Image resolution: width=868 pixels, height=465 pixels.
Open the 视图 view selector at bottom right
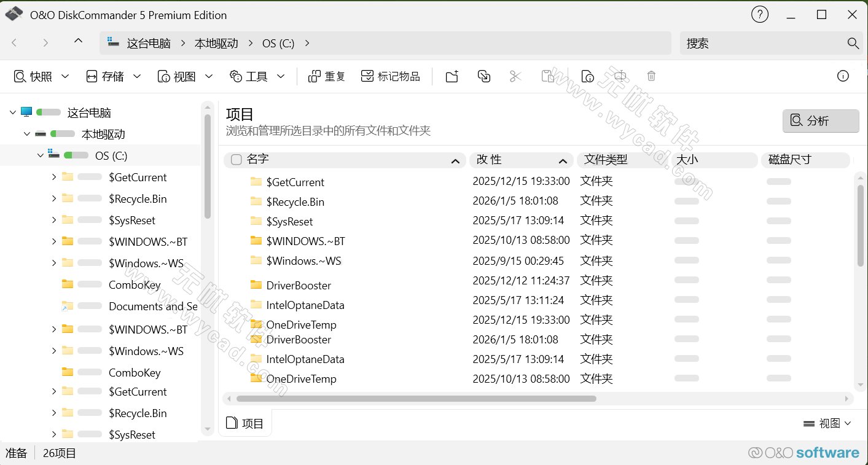click(827, 423)
